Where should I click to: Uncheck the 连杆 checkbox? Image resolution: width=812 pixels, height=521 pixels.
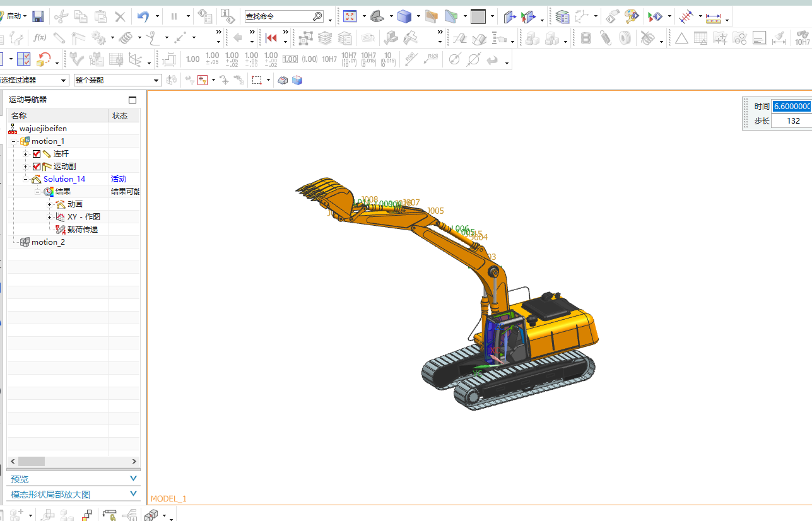pos(37,154)
